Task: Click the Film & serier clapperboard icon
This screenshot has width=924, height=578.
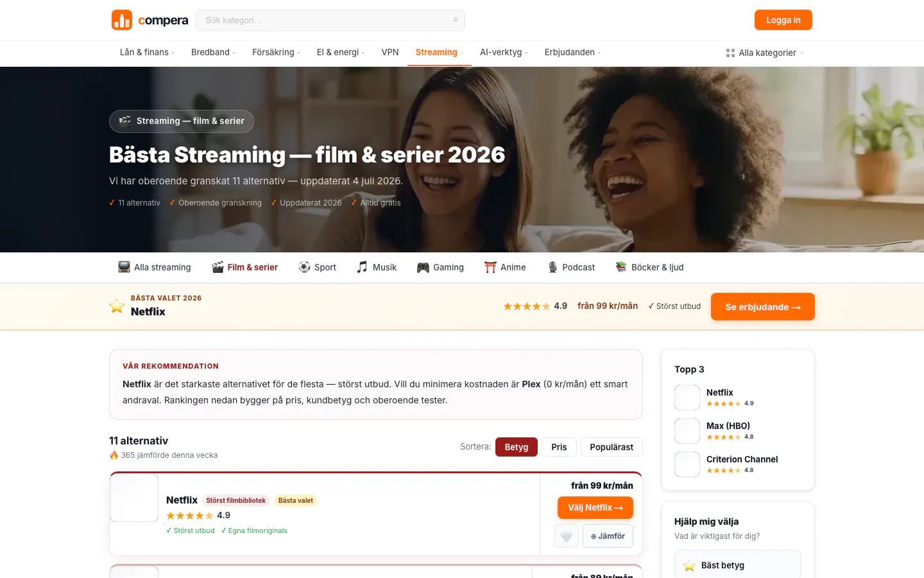Action: [x=218, y=267]
